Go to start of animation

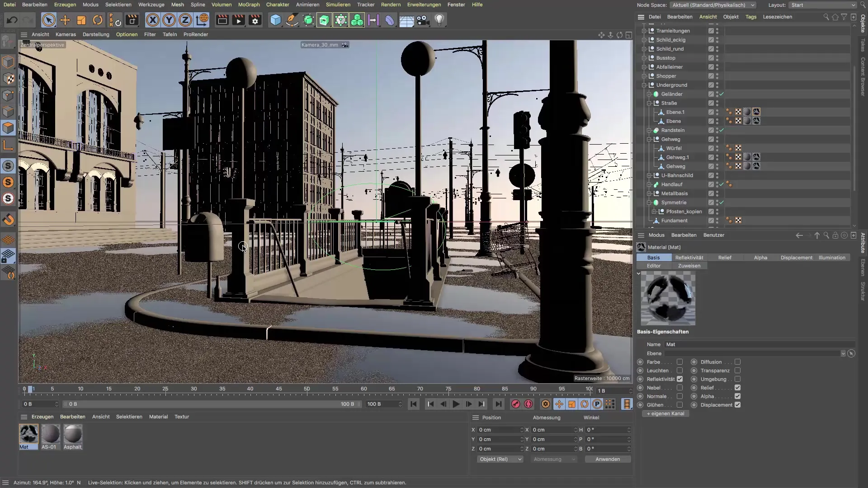tap(413, 404)
